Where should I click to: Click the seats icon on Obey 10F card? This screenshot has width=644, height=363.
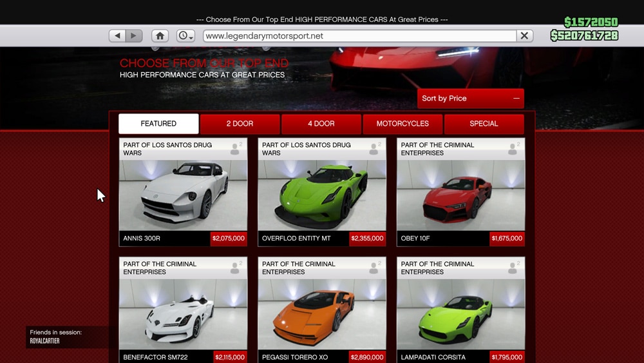pyautogui.click(x=513, y=148)
